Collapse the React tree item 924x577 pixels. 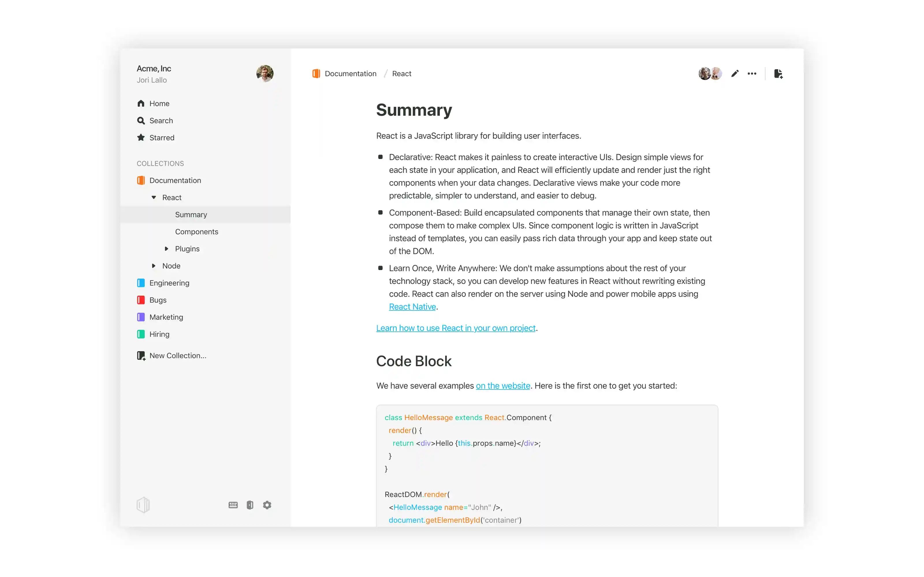pyautogui.click(x=154, y=198)
